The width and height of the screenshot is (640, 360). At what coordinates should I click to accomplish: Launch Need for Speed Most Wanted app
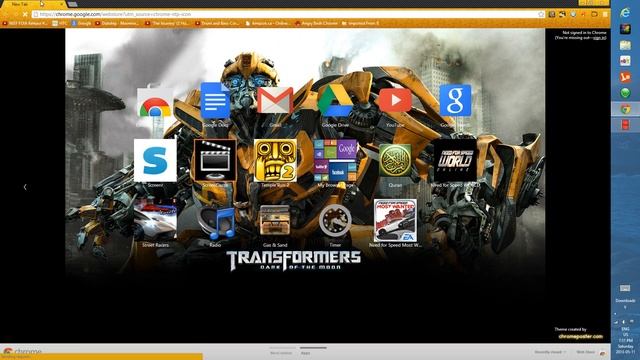(x=395, y=220)
